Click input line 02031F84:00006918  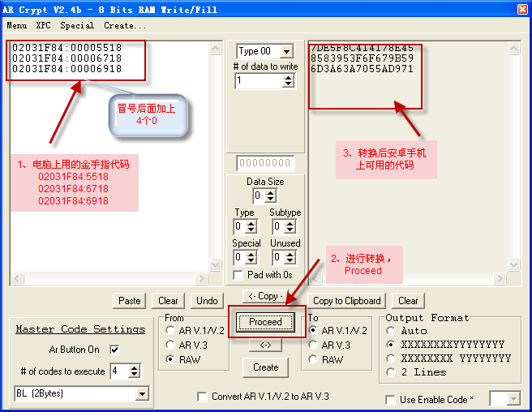66,69
